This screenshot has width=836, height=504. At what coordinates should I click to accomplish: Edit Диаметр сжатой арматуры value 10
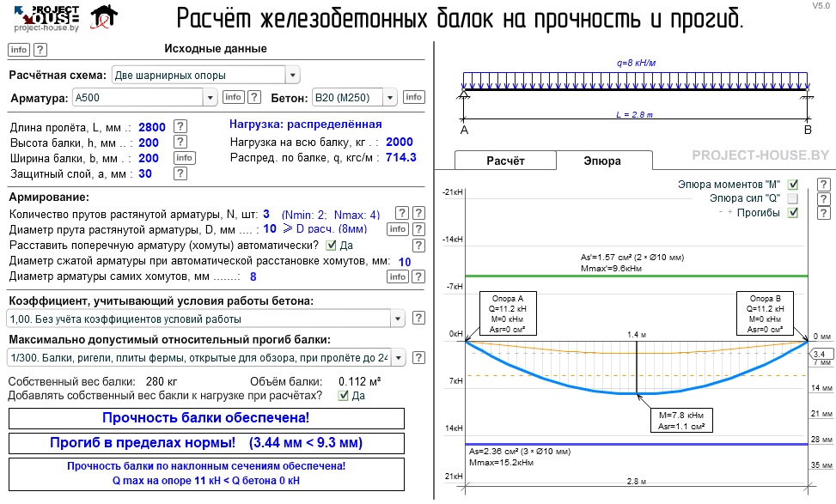(x=405, y=262)
